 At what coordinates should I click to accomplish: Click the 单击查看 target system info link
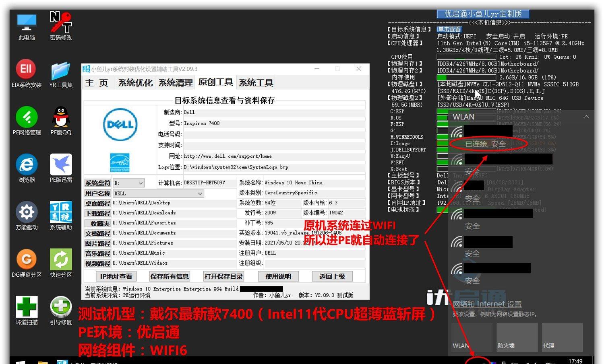click(x=449, y=29)
